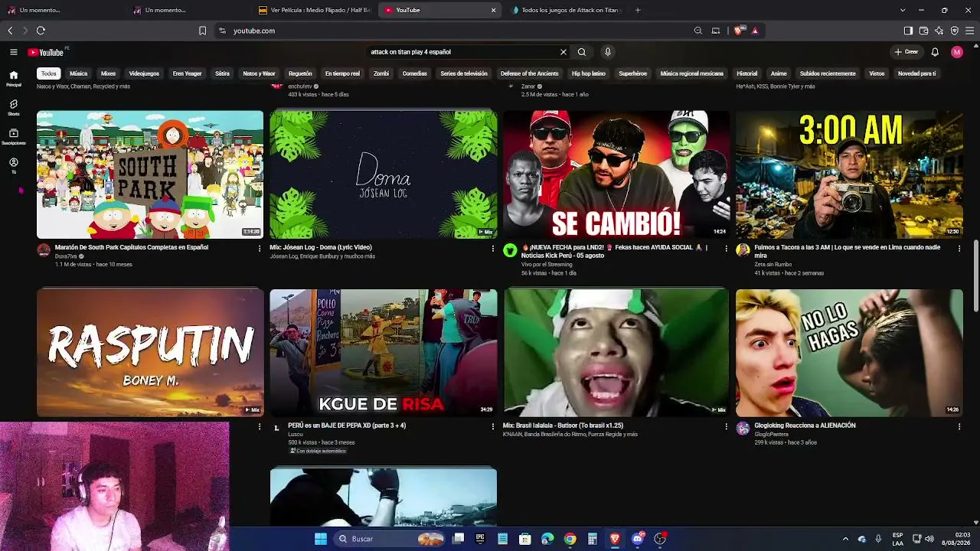Viewport: 980px width, 551px height.
Task: Click the zoom magnifier icon in address bar
Action: (x=698, y=31)
